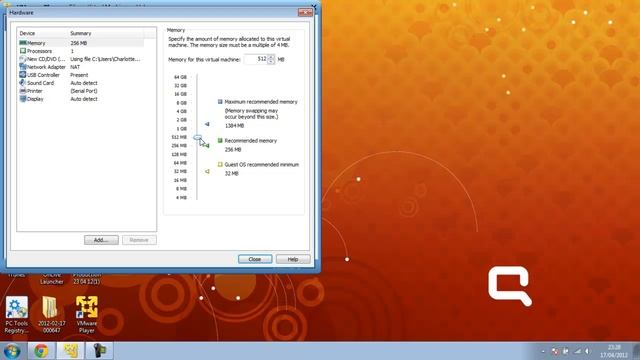Click the taskbar clock showing date

[613, 351]
